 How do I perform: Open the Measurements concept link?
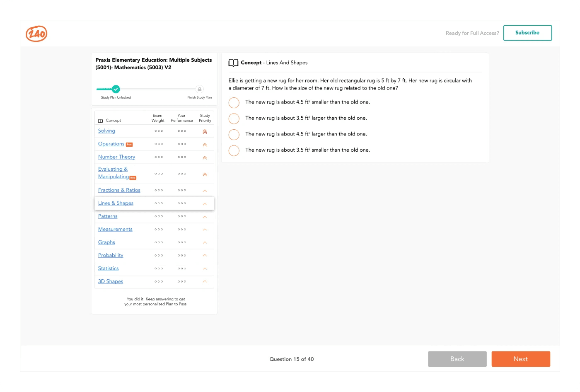click(115, 229)
